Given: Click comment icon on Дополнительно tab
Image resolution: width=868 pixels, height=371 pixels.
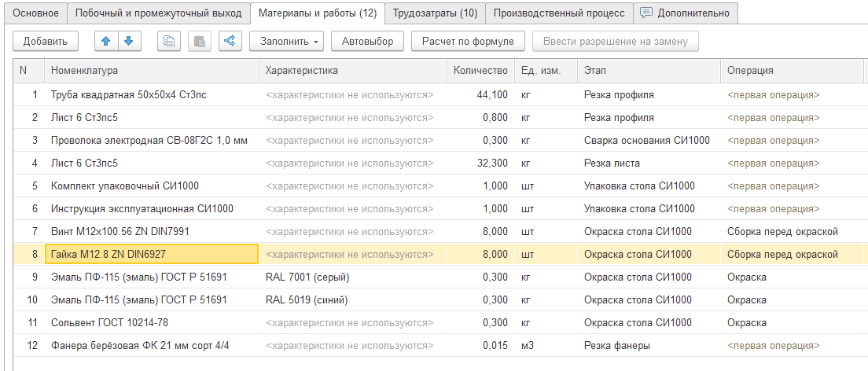Looking at the screenshot, I should pyautogui.click(x=646, y=13).
